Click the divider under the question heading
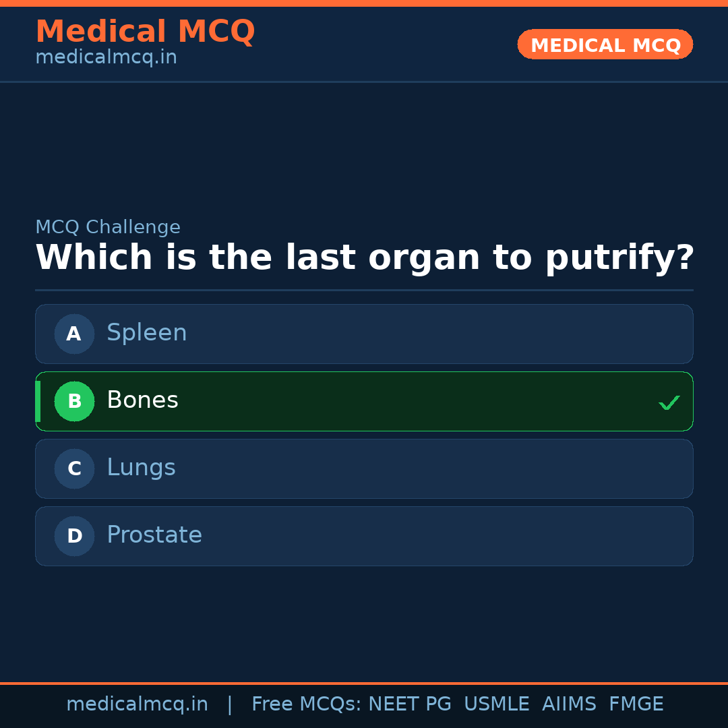728x728 pixels. pos(364,291)
